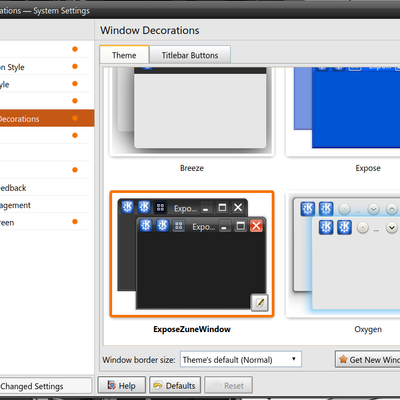Click the ExposeZuneWindow theme label
This screenshot has width=400, height=400.
tap(192, 329)
